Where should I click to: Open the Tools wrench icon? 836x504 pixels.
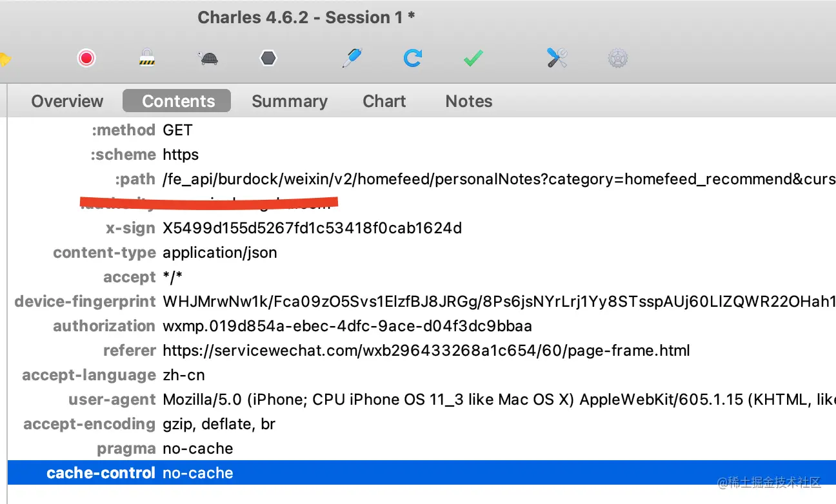click(557, 58)
